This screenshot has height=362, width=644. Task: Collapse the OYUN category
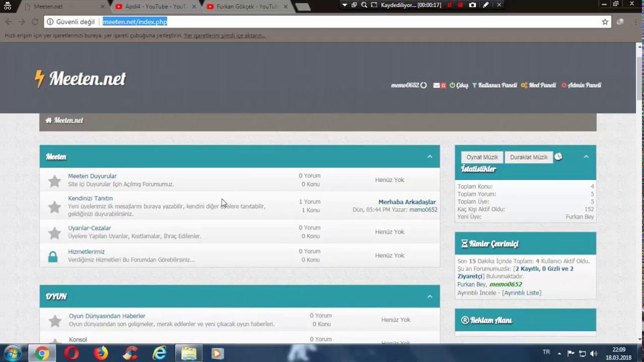point(430,296)
